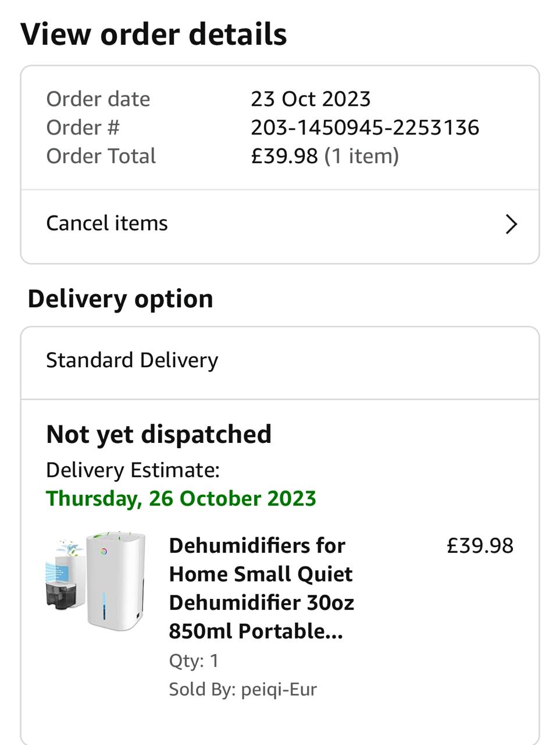
Task: Click the order date 23 Oct 2023
Action: click(x=311, y=99)
